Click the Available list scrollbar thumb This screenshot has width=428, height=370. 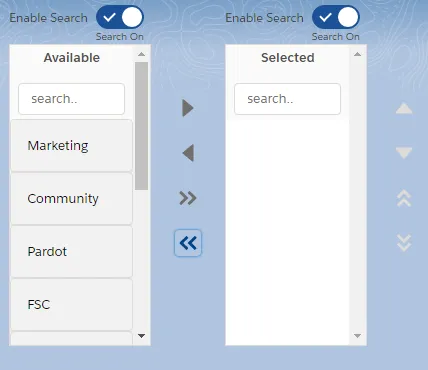coord(141,126)
